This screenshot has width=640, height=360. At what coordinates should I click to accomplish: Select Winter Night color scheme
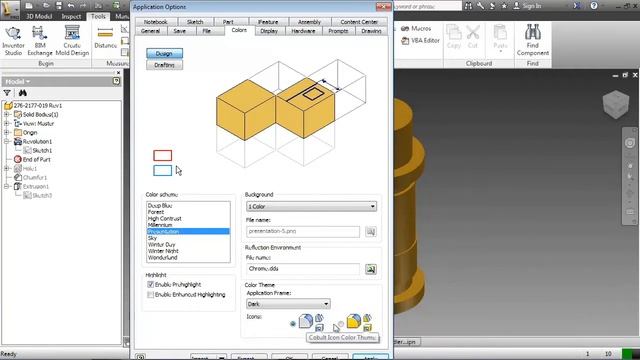163,251
